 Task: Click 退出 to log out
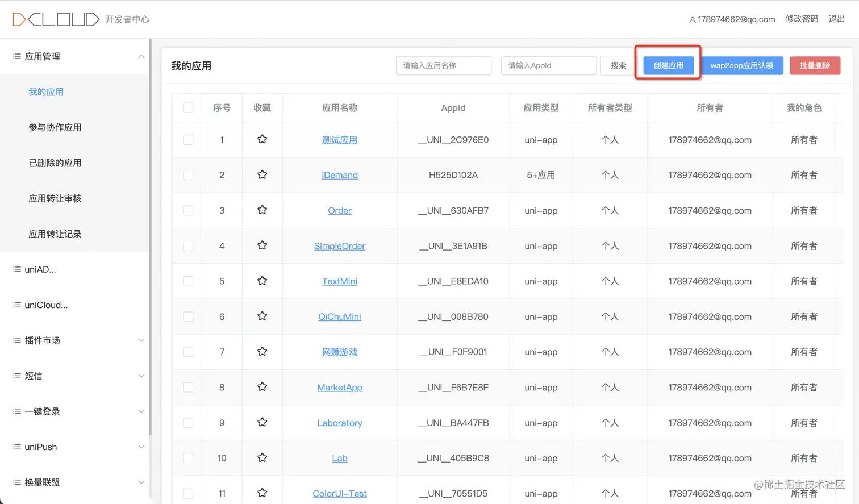837,19
